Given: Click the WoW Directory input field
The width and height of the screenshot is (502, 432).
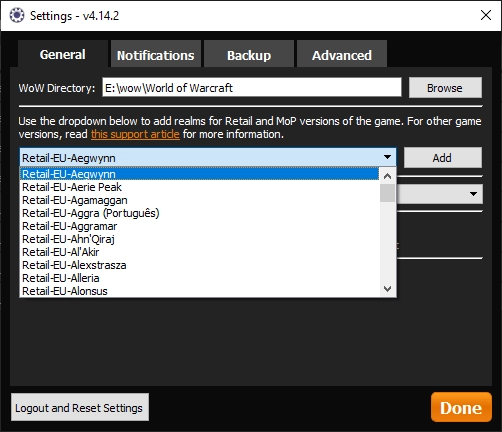Looking at the screenshot, I should tap(252, 88).
